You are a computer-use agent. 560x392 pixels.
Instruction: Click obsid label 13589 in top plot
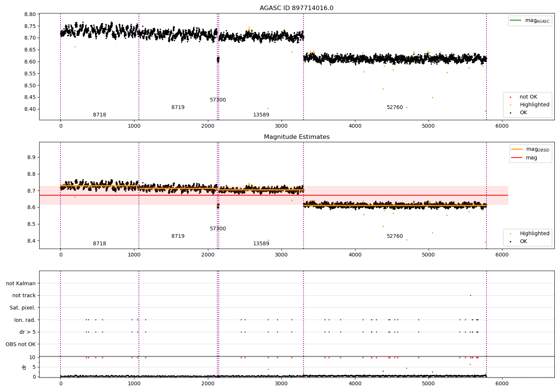[x=261, y=115]
